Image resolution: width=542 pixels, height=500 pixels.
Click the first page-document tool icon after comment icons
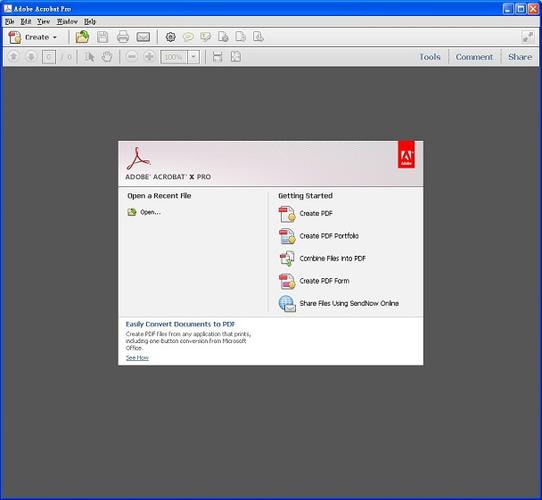[x=223, y=37]
